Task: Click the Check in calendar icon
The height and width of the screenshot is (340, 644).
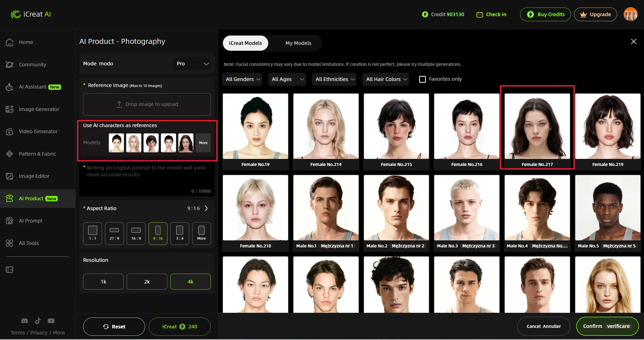Action: coord(480,14)
